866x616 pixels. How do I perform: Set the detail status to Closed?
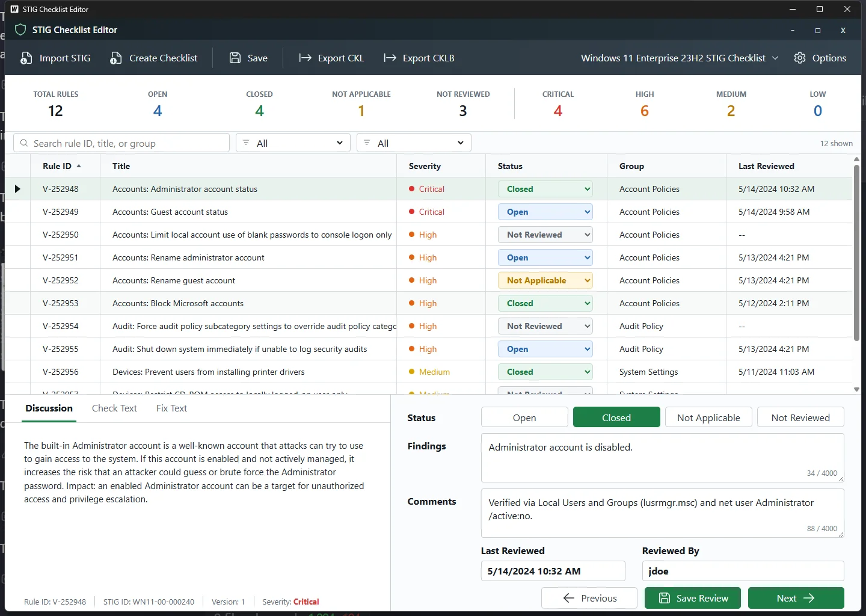pos(616,417)
